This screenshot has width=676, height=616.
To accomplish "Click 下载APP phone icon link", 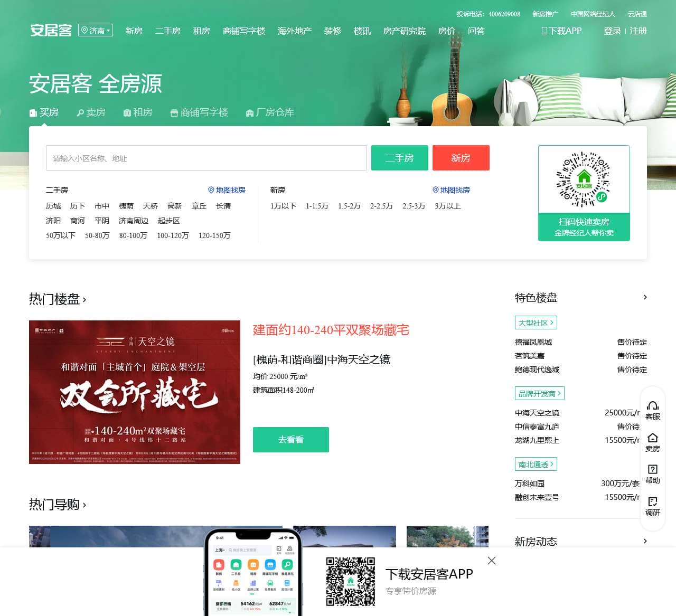I will pos(561,31).
